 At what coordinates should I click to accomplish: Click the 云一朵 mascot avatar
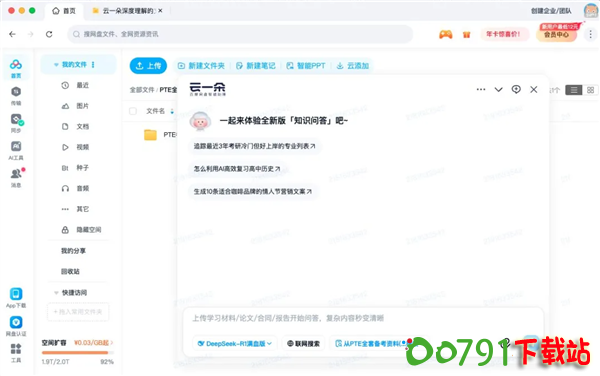pos(200,121)
